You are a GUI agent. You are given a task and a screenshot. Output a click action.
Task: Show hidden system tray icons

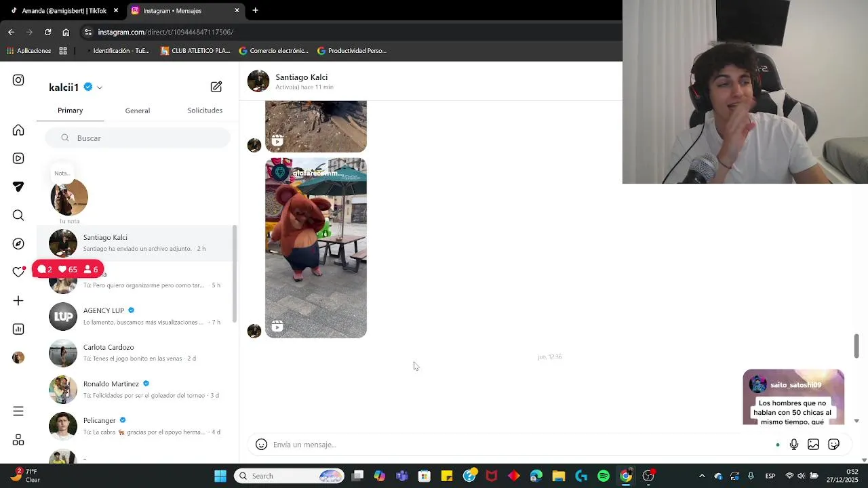coord(702,476)
